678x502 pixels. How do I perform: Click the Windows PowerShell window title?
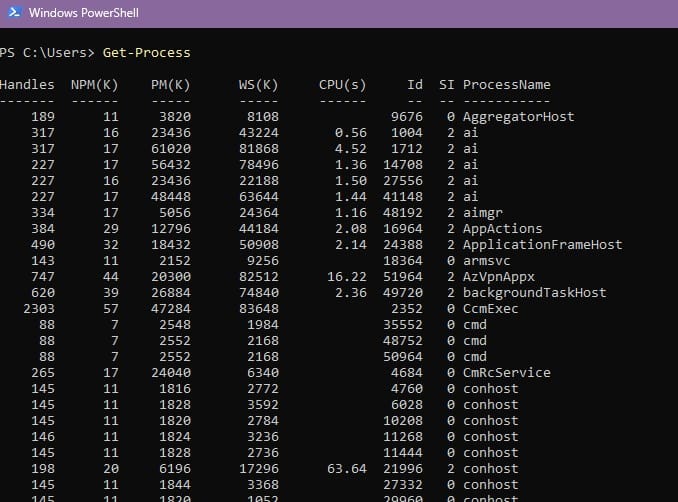coord(84,13)
